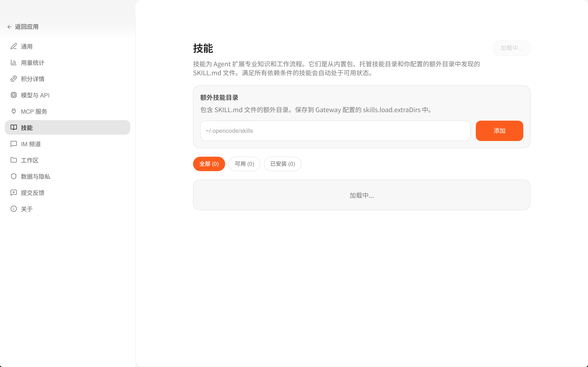588x367 pixels.
Task: Open the 技能 sidebar menu item
Action: click(67, 127)
